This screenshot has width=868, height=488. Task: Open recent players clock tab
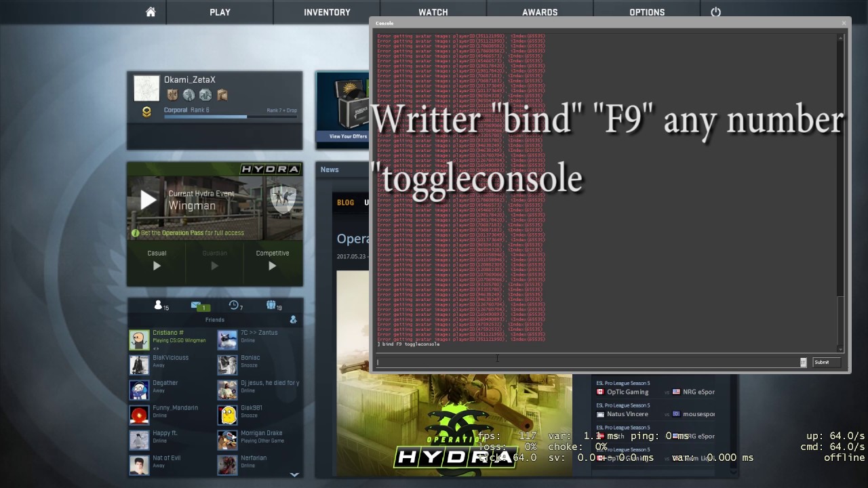[236, 306]
